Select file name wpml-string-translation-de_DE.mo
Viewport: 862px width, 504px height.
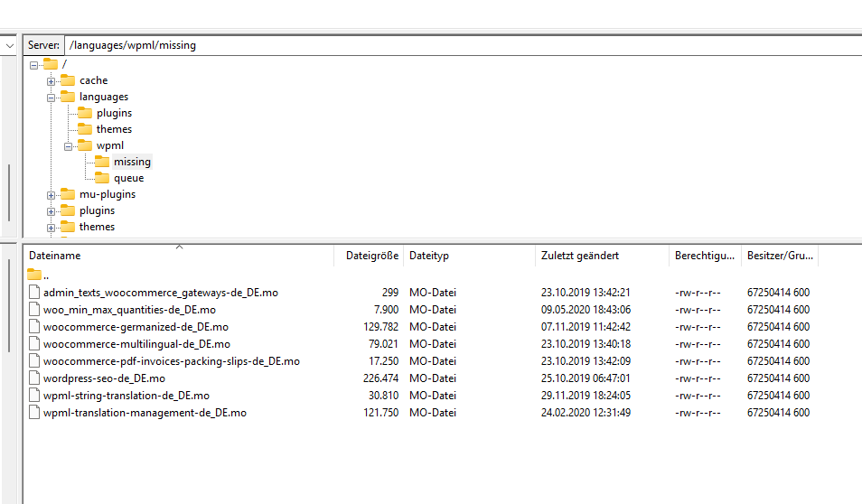(x=126, y=396)
